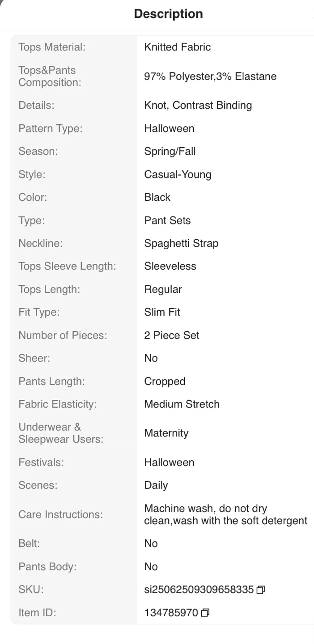Image resolution: width=314 pixels, height=644 pixels.
Task: Click the Pattern Type Halloween value
Action: click(169, 129)
